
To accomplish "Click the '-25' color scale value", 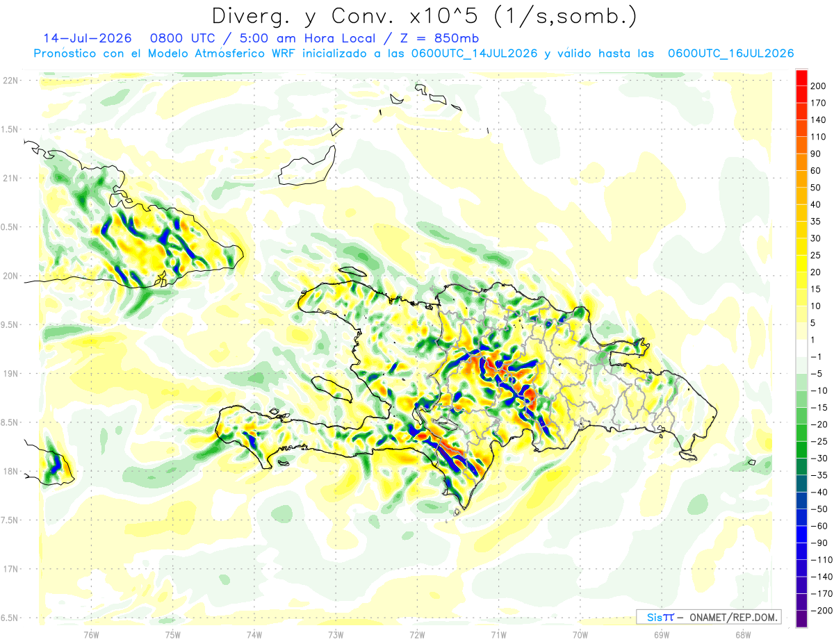I will tap(819, 441).
